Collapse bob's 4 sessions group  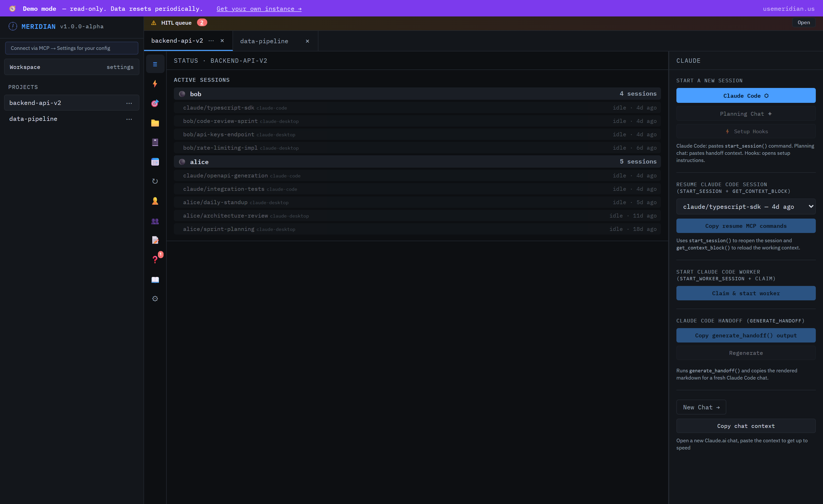pos(417,94)
